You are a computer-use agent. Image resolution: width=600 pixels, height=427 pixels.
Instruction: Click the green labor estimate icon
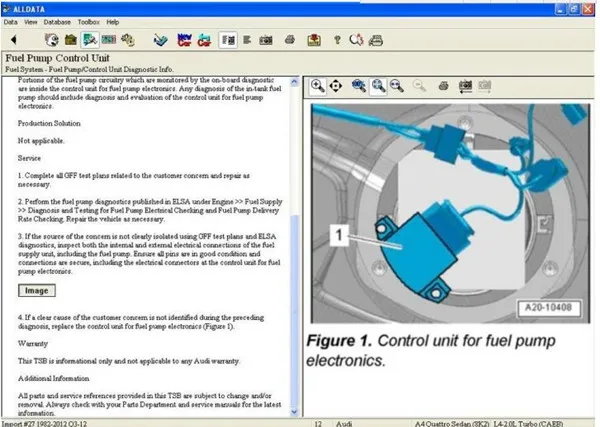point(109,39)
